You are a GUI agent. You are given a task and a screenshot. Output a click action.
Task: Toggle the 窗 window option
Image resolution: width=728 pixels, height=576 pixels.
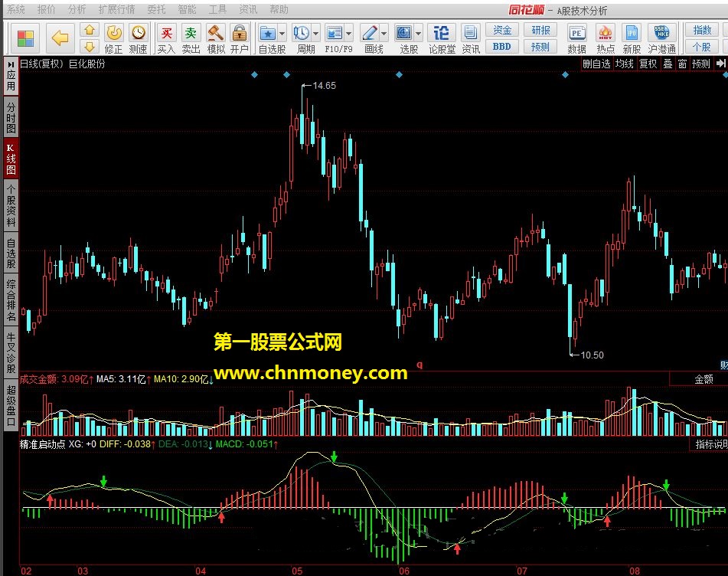pos(683,64)
